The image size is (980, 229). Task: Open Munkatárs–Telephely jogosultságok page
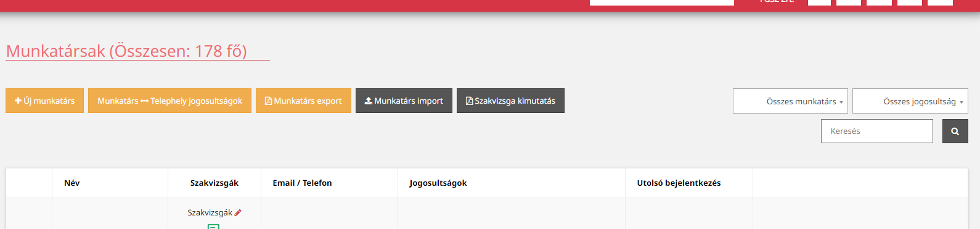pos(169,101)
